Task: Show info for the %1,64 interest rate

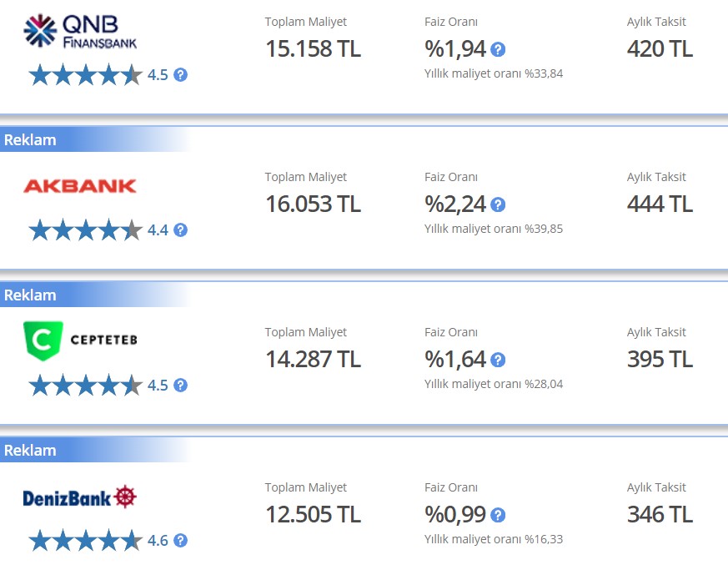Action: click(498, 361)
